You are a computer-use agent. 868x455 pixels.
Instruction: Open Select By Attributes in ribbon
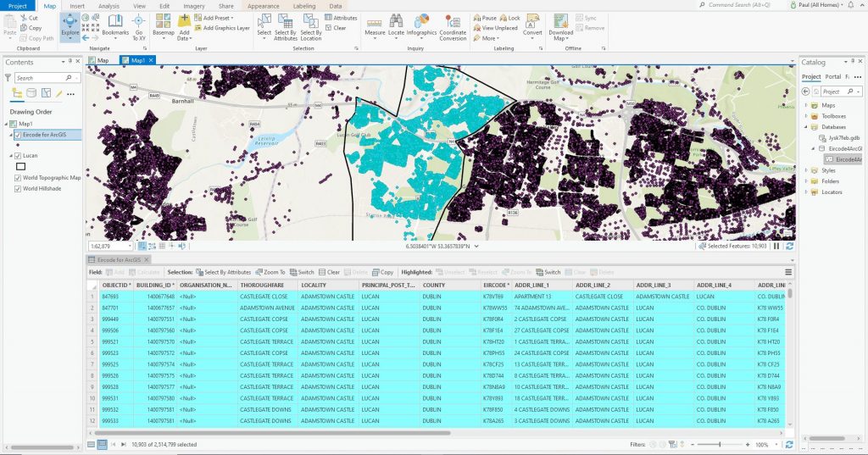coord(286,27)
